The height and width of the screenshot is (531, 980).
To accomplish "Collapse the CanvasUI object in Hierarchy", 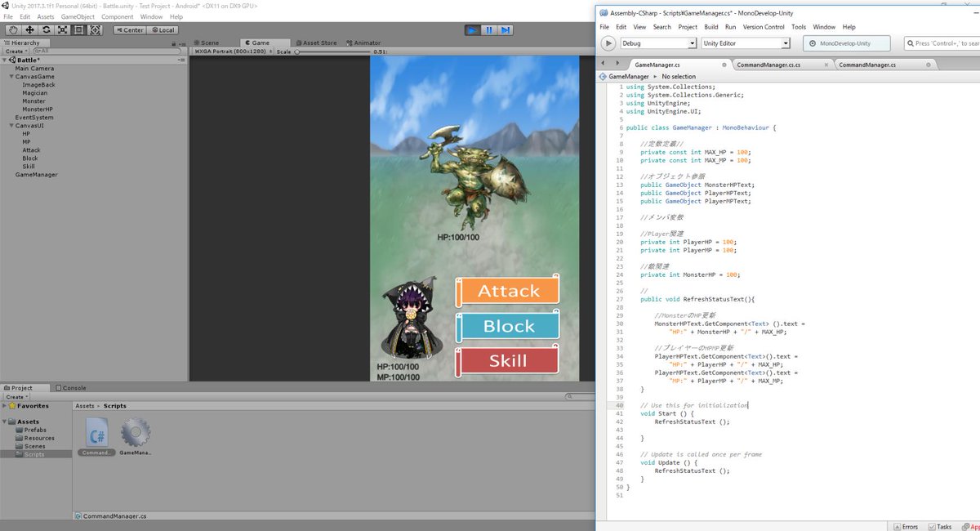I will [x=11, y=126].
